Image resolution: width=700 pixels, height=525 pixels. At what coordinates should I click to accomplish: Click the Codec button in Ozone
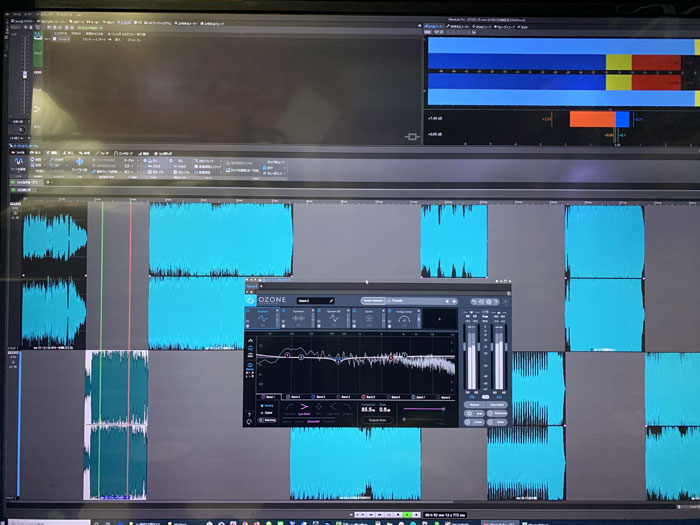(x=474, y=422)
